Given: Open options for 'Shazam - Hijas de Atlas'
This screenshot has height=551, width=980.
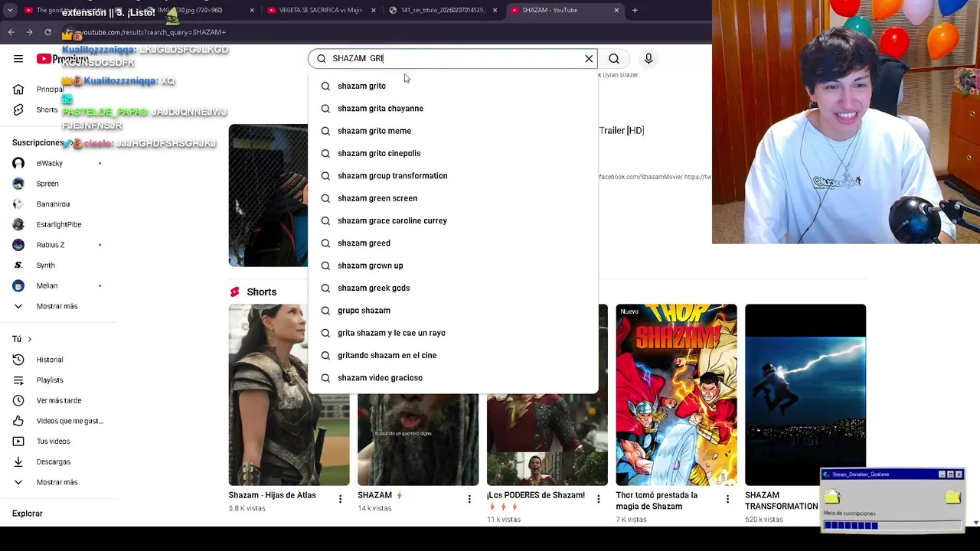Looking at the screenshot, I should (x=340, y=499).
